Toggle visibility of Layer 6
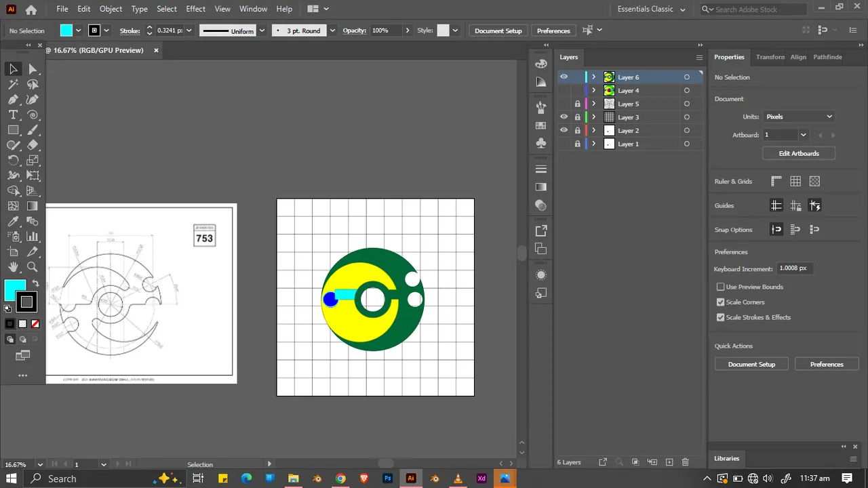Screen dimensions: 868x488 coord(564,77)
